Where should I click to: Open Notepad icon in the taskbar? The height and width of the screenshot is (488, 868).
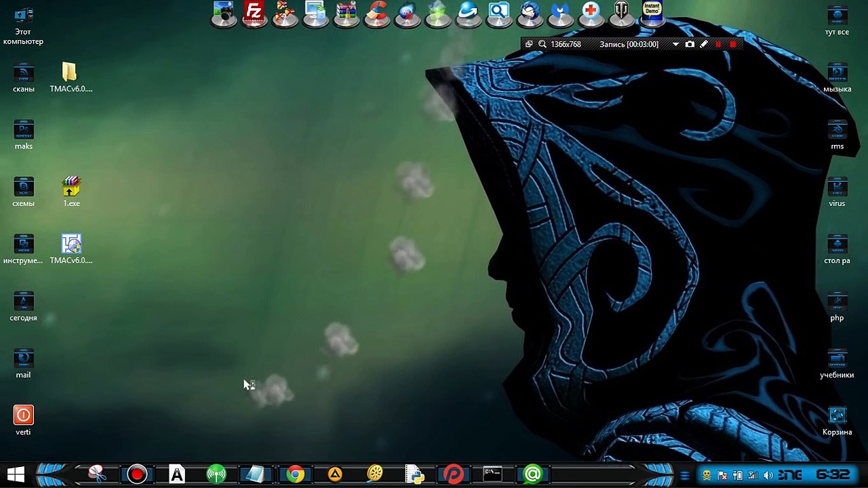(256, 474)
